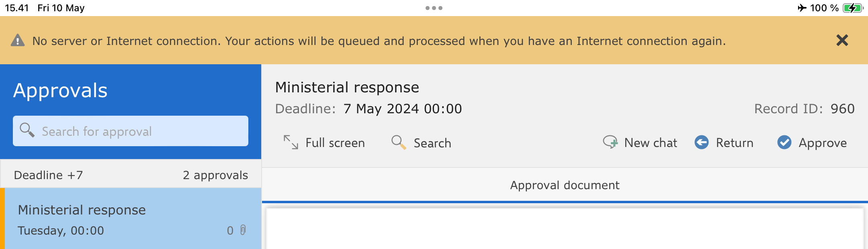Tap the battery icon in status bar
Screen dimensions: 868x249
[x=852, y=8]
